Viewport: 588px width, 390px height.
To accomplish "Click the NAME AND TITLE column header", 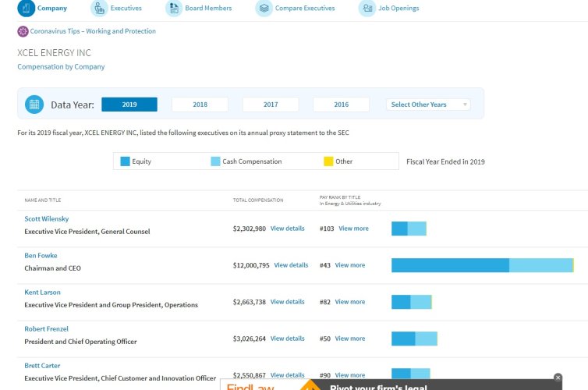I will 43,200.
